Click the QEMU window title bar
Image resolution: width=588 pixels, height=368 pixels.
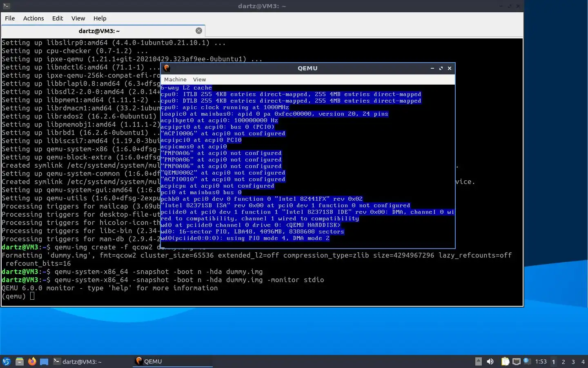coord(307,68)
